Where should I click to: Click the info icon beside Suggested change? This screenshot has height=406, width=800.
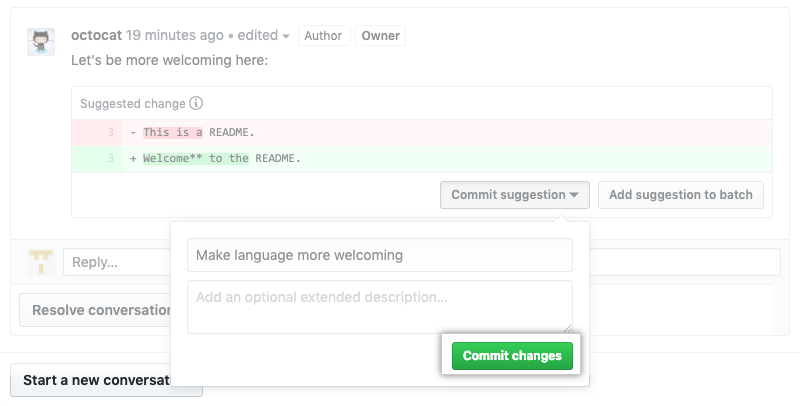click(196, 103)
